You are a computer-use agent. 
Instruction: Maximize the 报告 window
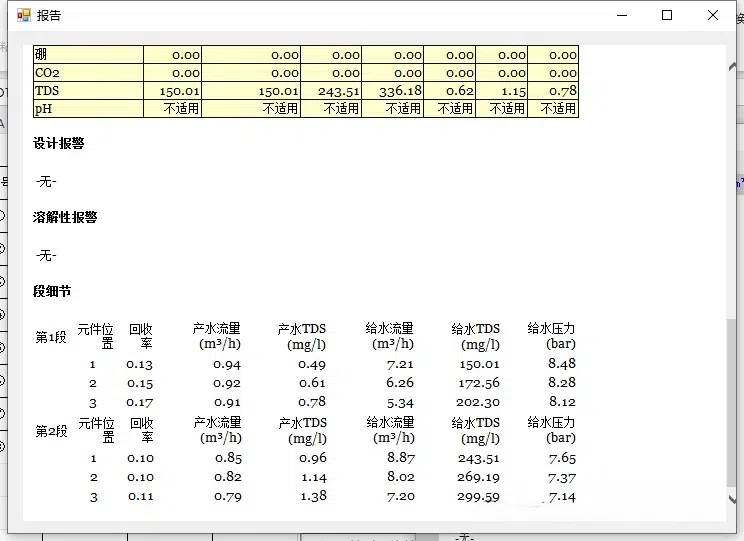click(667, 16)
